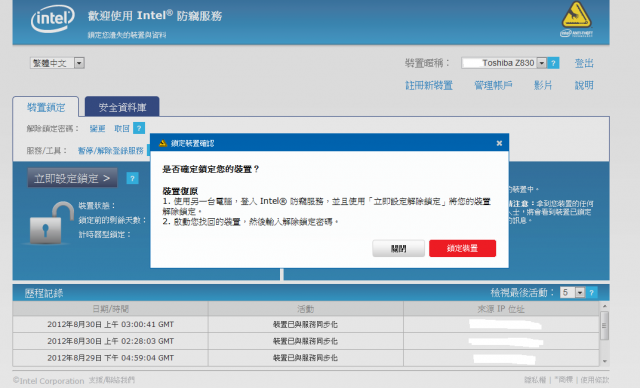Open help icon beside 立即設定鎖定 button
Image resolution: width=640 pixels, height=388 pixels.
tap(132, 178)
